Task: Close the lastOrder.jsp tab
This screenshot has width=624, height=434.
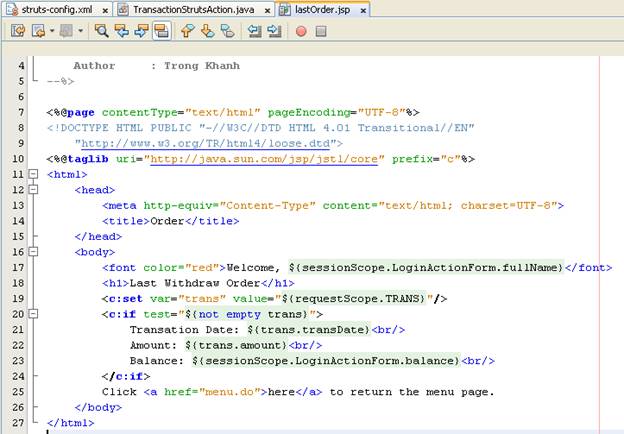Action: point(363,11)
